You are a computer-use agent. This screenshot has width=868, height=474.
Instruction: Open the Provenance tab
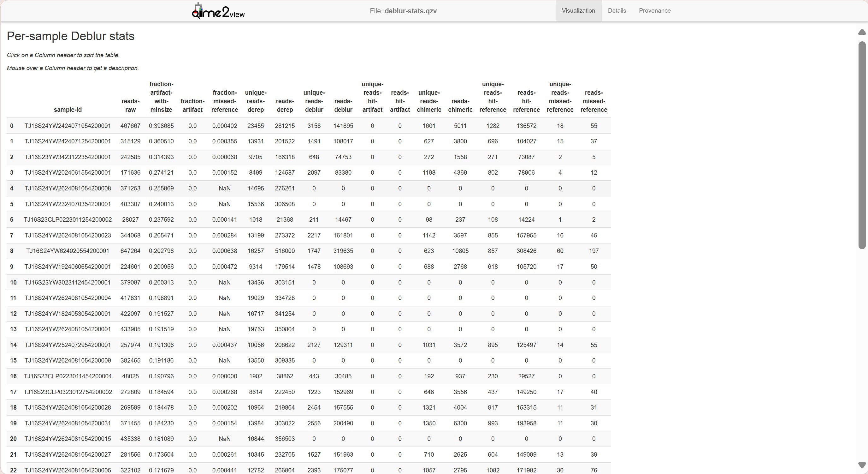[x=654, y=11]
